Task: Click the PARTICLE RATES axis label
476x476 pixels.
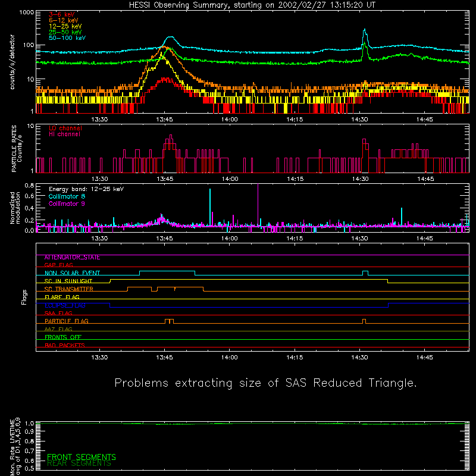Action: coord(17,148)
